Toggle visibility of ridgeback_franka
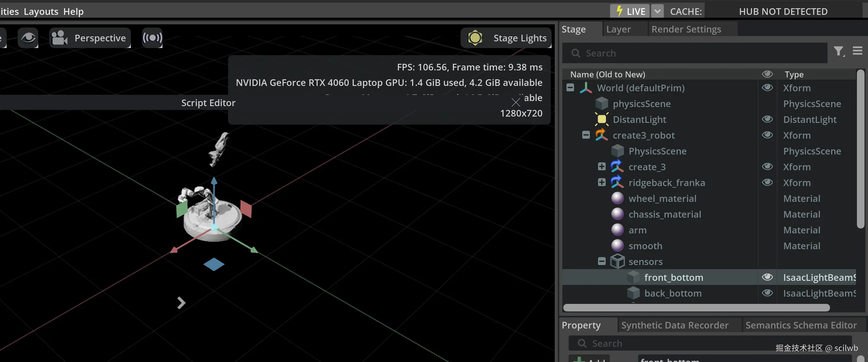 click(767, 183)
